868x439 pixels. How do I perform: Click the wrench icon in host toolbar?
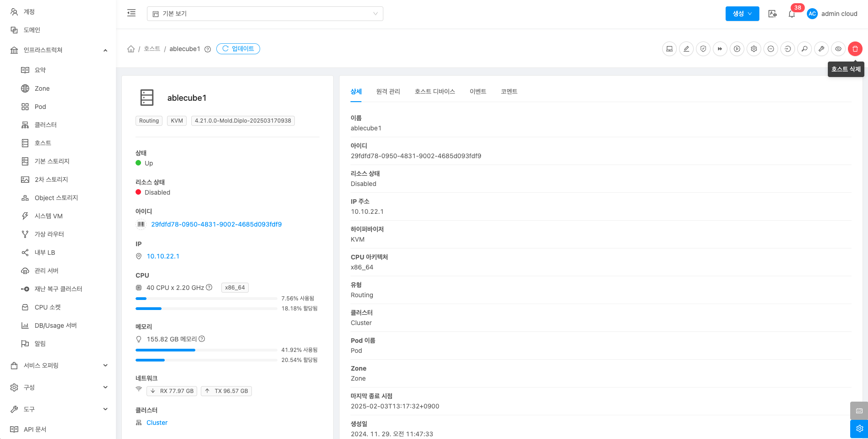click(x=821, y=49)
